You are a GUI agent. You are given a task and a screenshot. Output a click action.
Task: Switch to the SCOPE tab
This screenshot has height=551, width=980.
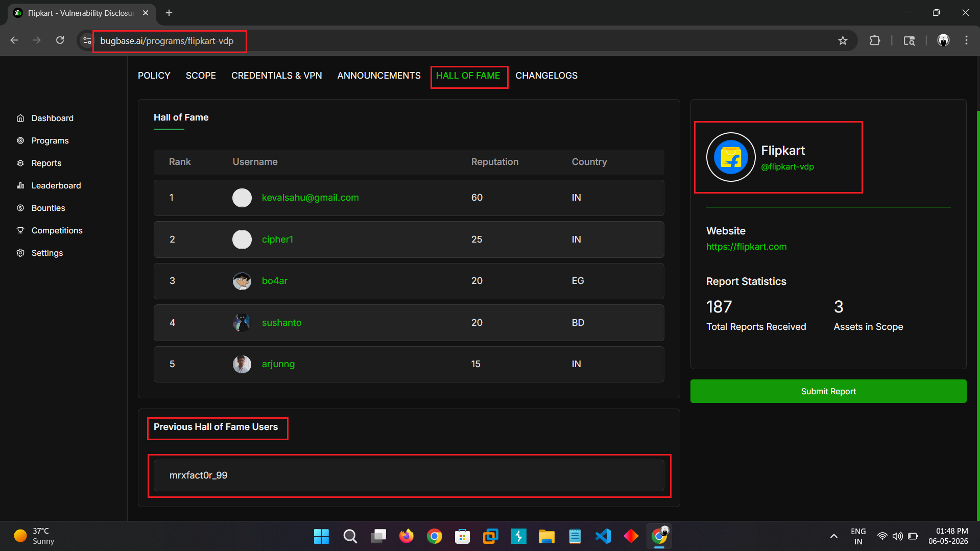click(x=201, y=76)
